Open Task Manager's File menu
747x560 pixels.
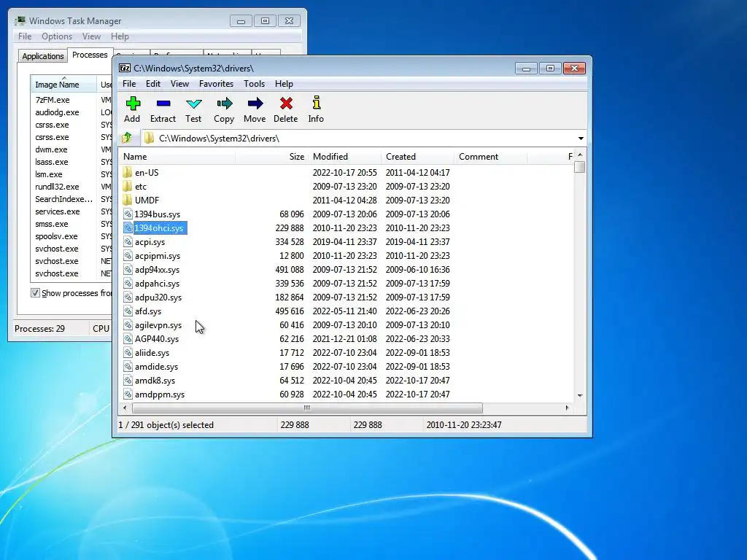click(25, 36)
